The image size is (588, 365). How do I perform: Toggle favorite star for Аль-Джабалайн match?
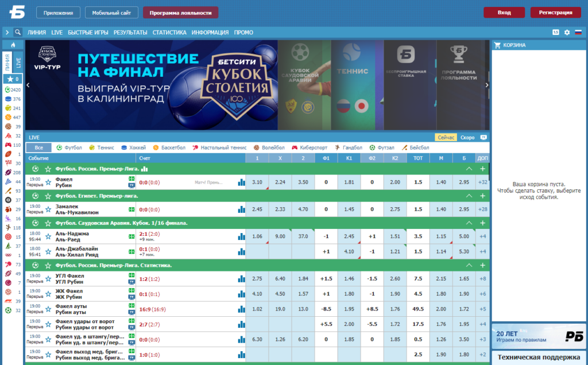48,251
